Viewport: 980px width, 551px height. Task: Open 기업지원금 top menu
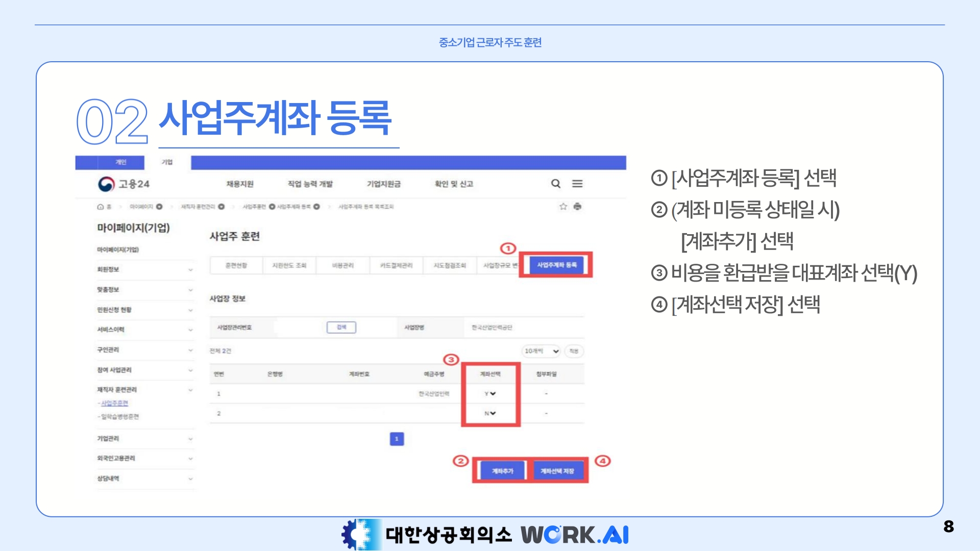click(x=383, y=184)
